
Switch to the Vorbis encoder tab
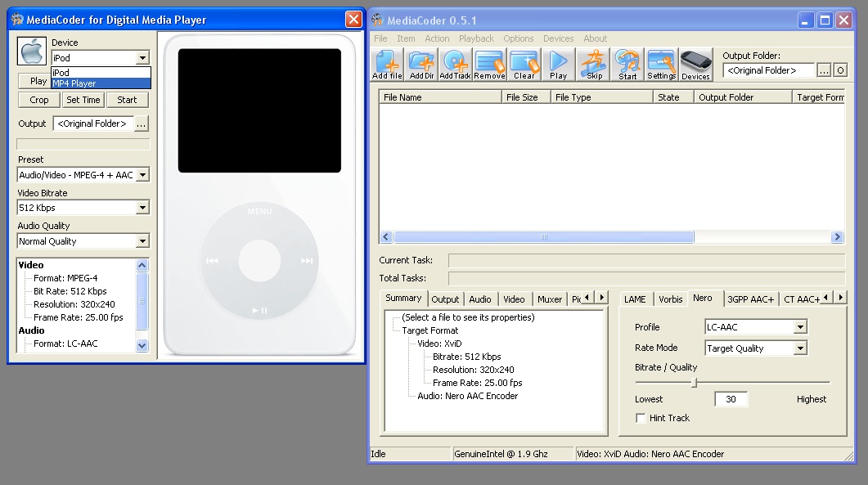tap(670, 299)
